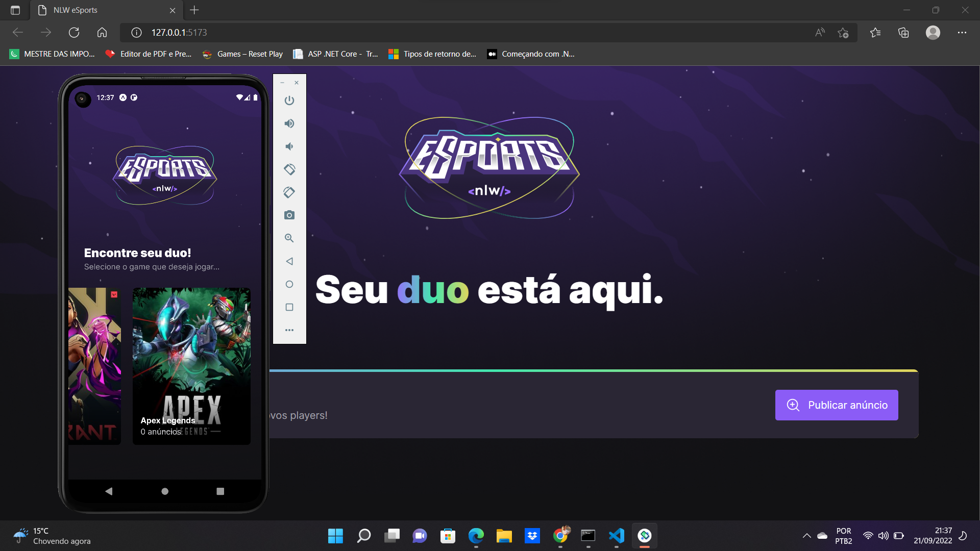This screenshot has width=980, height=551.
Task: Open the Games – Reset Play bookmark
Action: 242,54
